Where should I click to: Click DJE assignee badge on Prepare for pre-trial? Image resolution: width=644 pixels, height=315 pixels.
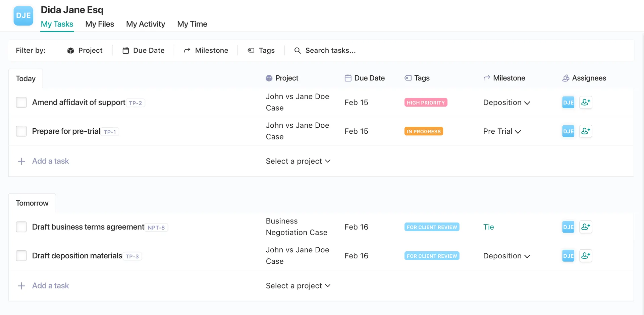[x=568, y=131]
